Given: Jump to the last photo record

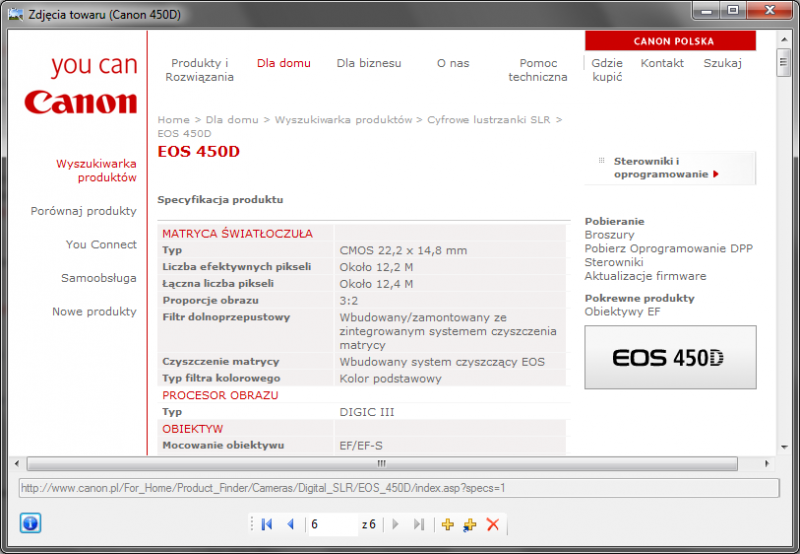Looking at the screenshot, I should point(419,524).
